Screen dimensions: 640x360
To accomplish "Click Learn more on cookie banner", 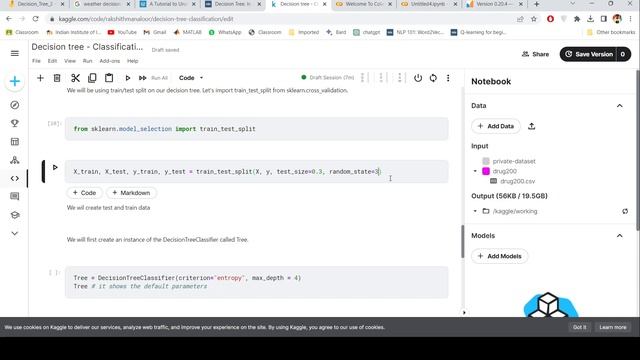I will (613, 327).
